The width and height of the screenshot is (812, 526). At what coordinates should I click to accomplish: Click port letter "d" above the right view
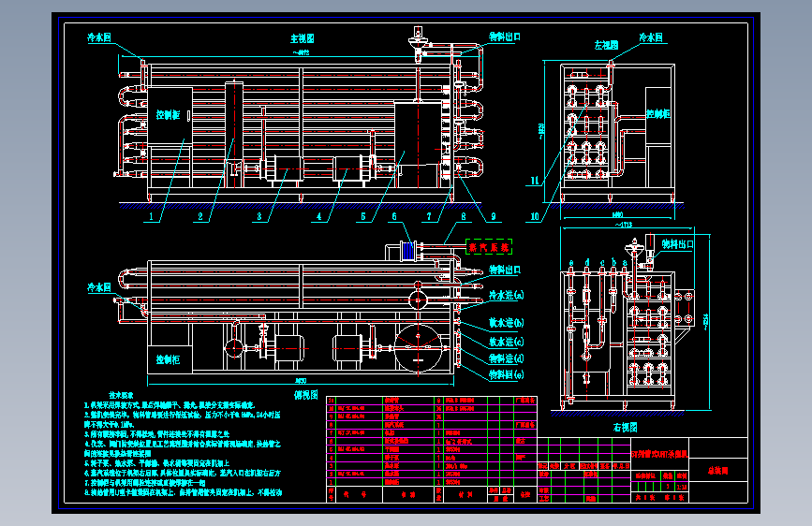pyautogui.click(x=586, y=262)
